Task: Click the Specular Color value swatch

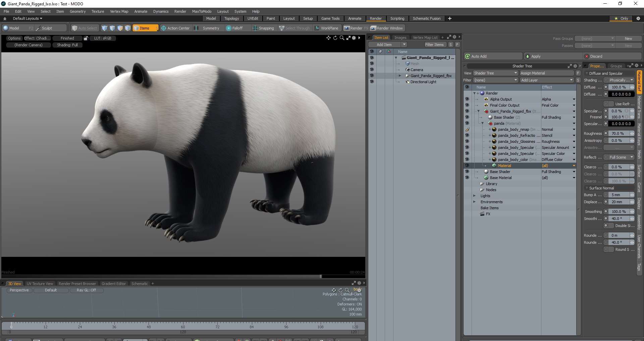Action: coord(621,124)
